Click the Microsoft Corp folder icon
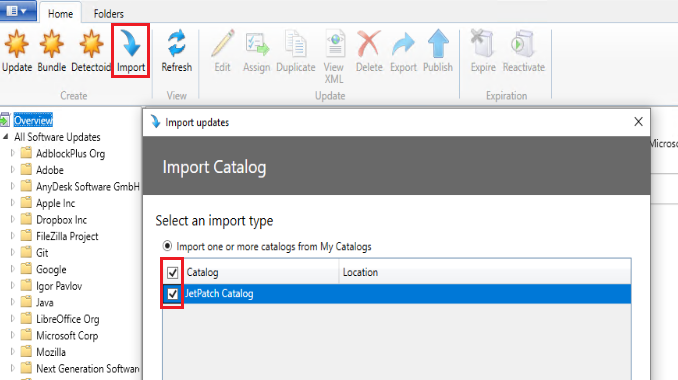 [26, 335]
